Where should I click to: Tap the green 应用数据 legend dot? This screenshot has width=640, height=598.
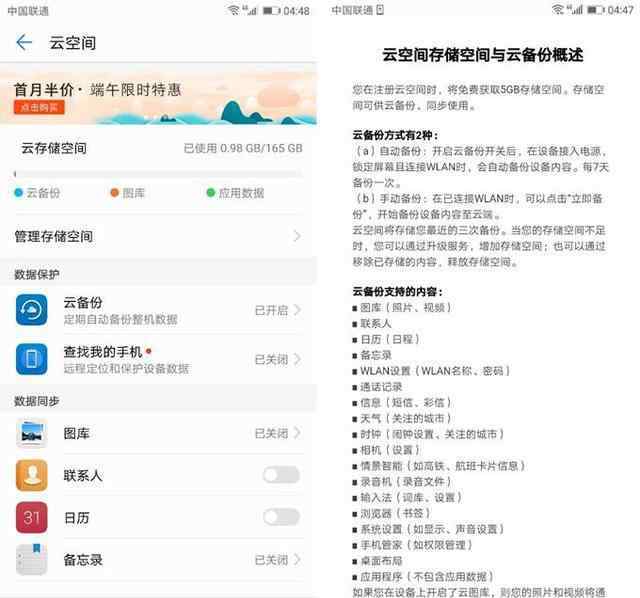(x=211, y=193)
